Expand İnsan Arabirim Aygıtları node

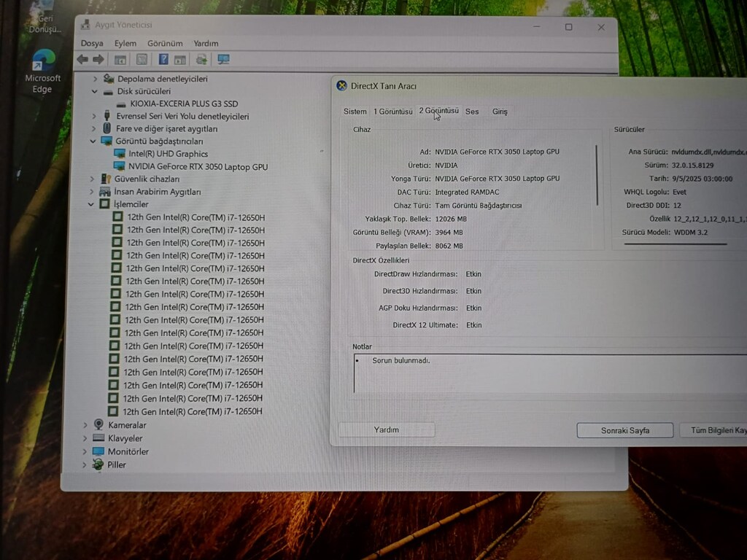(x=91, y=192)
